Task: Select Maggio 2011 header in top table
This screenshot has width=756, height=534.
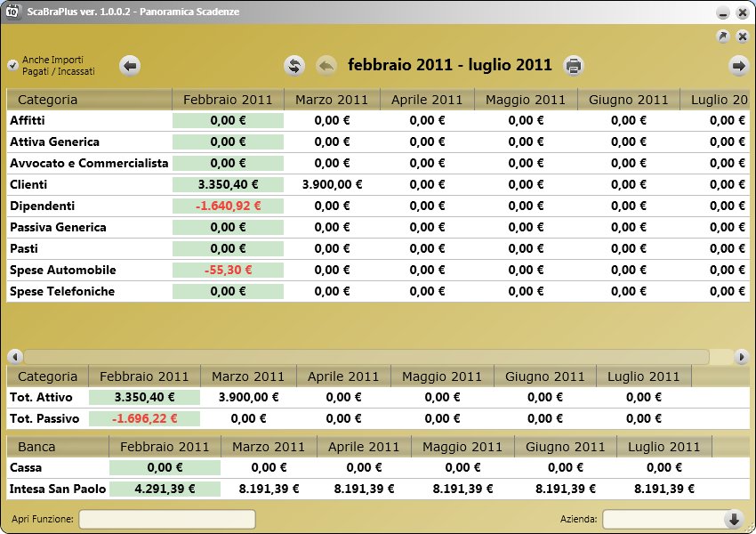Action: [x=526, y=100]
